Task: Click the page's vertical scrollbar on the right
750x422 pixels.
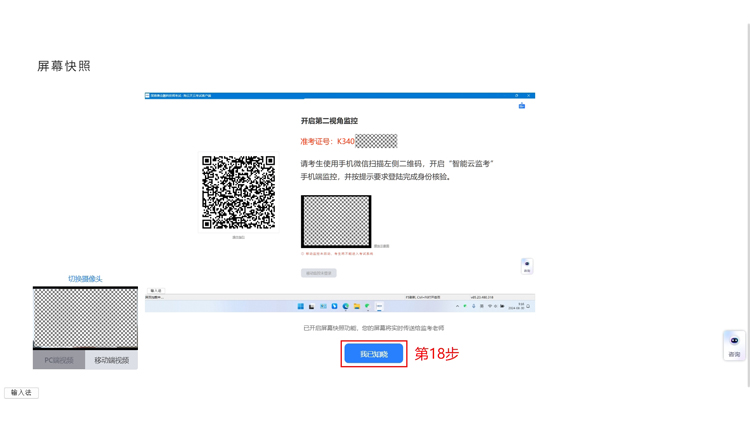Action: click(x=748, y=206)
